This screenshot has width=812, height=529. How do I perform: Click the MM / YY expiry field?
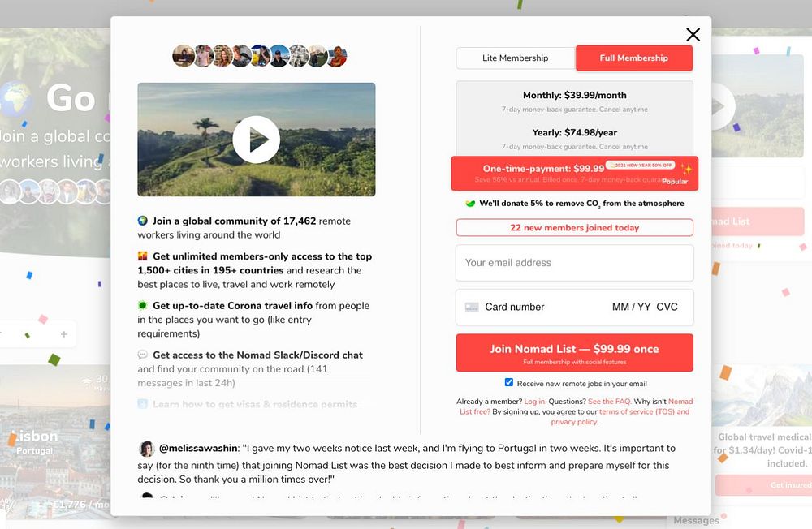(x=631, y=307)
